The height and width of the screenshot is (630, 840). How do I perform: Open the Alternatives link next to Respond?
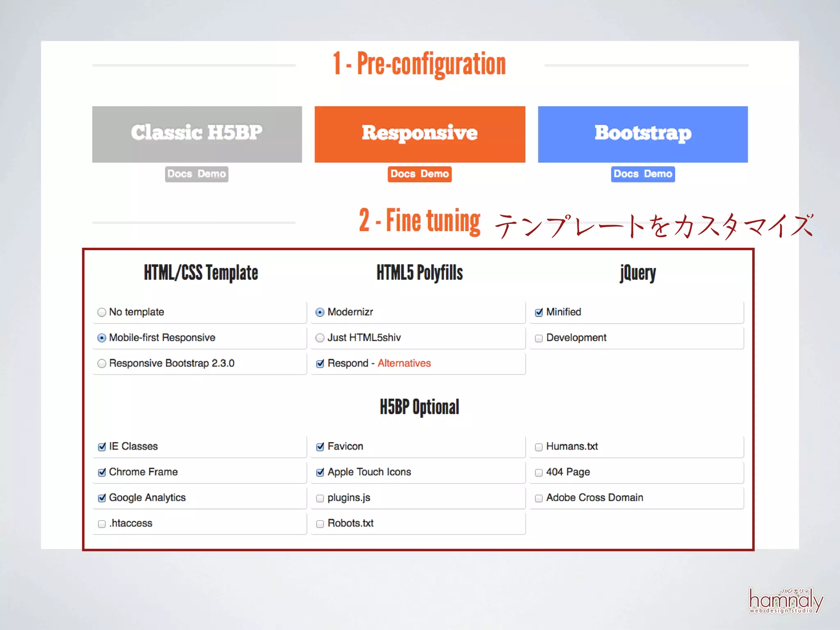pos(404,363)
